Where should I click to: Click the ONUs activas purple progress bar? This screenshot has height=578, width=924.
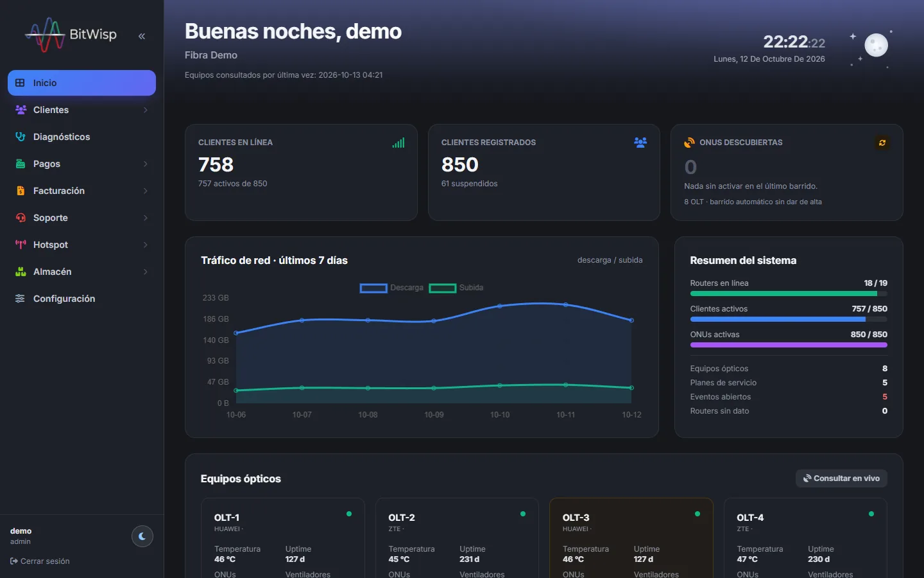pyautogui.click(x=789, y=345)
